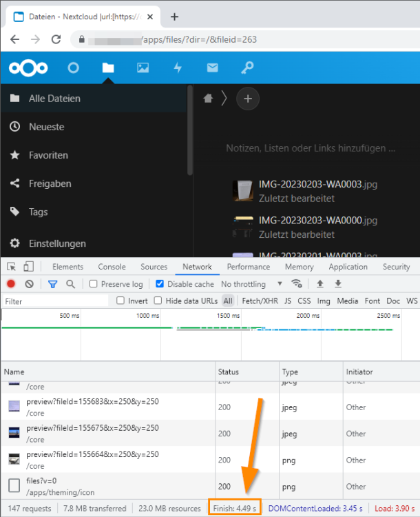Open the Nextcloud Photos app icon
420x517 pixels.
(x=143, y=68)
